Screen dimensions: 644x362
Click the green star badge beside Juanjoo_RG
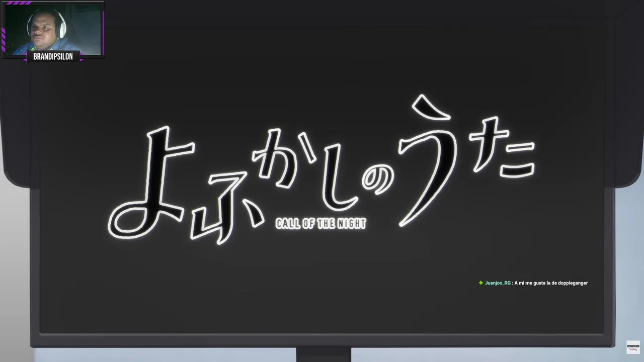[481, 283]
